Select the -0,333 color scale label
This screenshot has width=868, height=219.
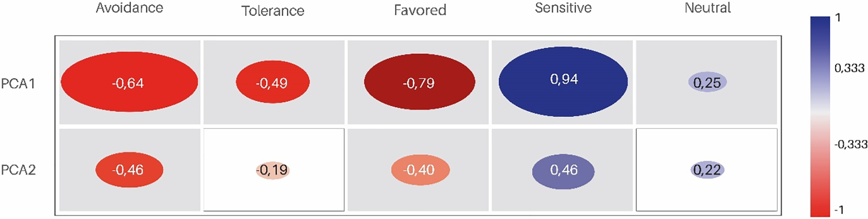[850, 145]
